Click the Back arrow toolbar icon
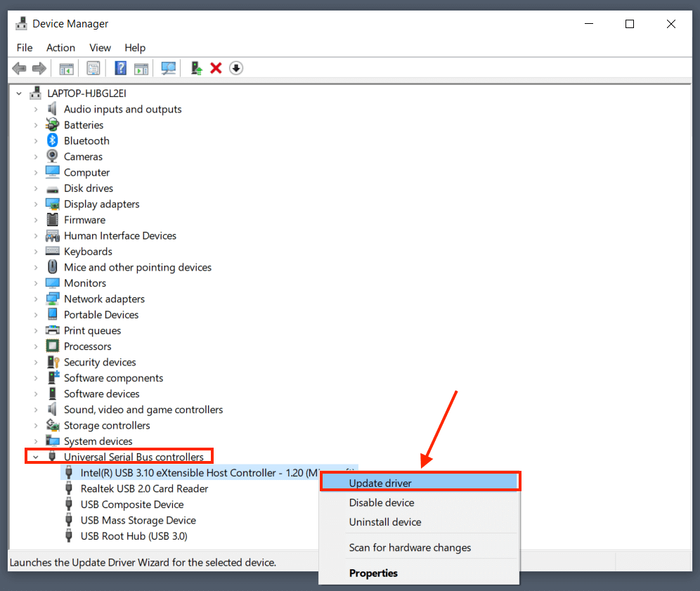 point(19,68)
